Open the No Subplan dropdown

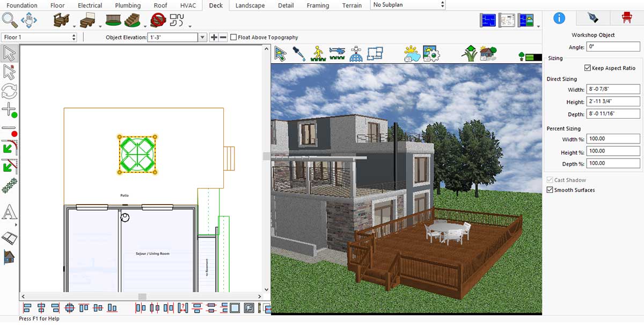click(408, 5)
